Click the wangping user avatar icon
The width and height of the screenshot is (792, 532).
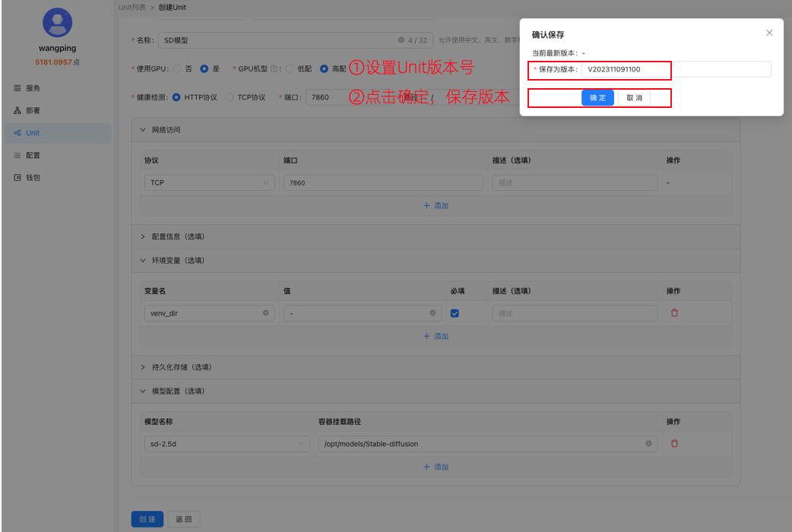point(57,22)
